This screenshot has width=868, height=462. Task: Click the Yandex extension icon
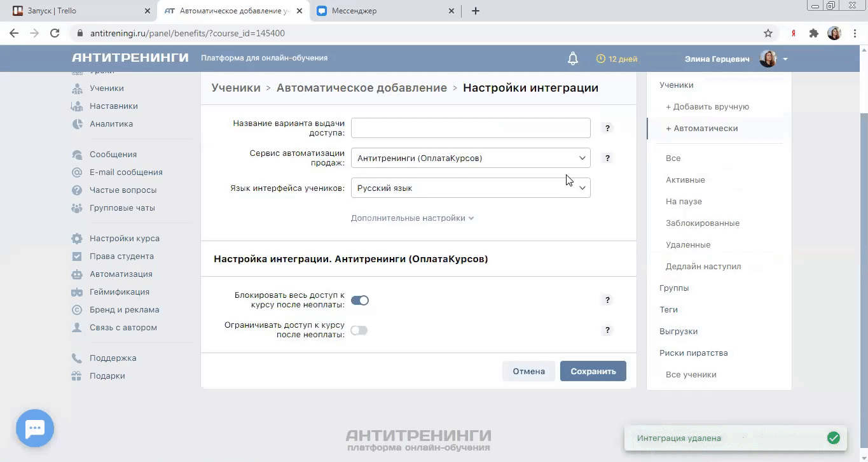(794, 33)
